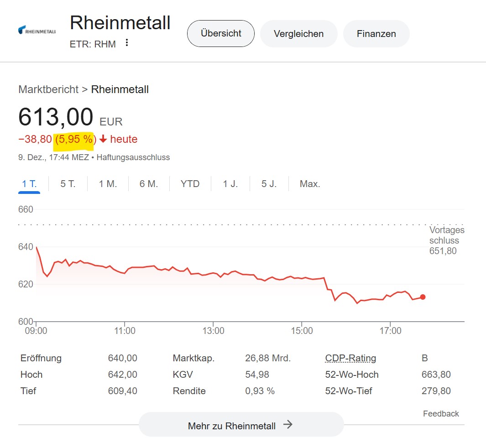The image size is (486, 448).
Task: Click the 13:00 time axis label
Action: point(213,331)
